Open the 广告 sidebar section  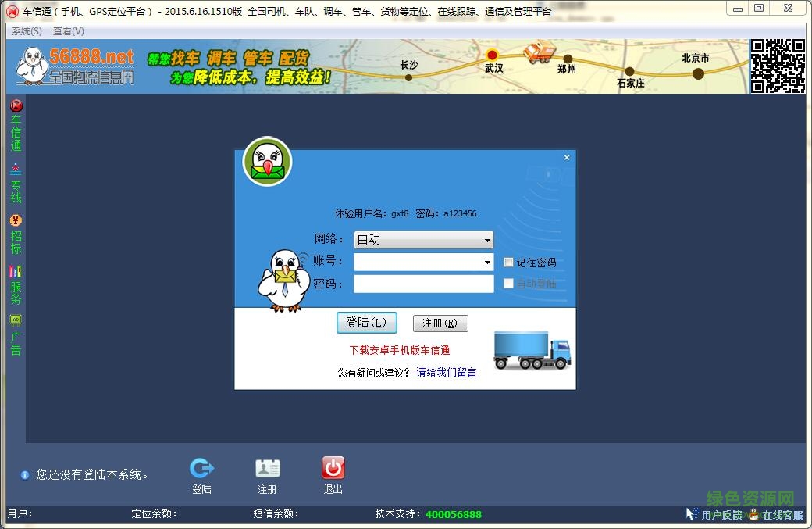(x=14, y=334)
